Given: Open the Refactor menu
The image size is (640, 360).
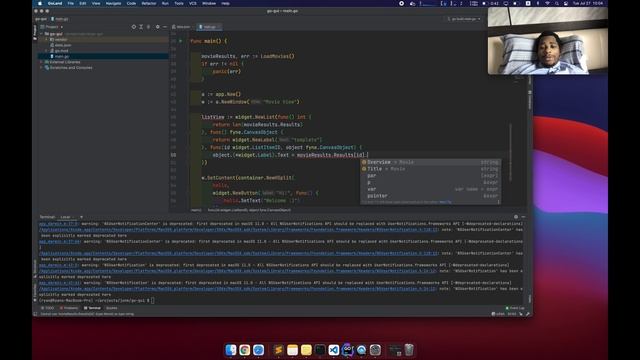Looking at the screenshot, I should pyautogui.click(x=149, y=3).
